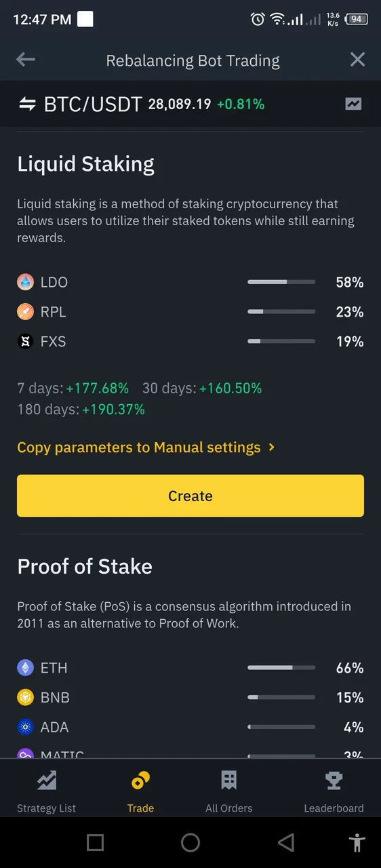Tap the ADA coin icon
This screenshot has width=381, height=868.
pos(25,728)
